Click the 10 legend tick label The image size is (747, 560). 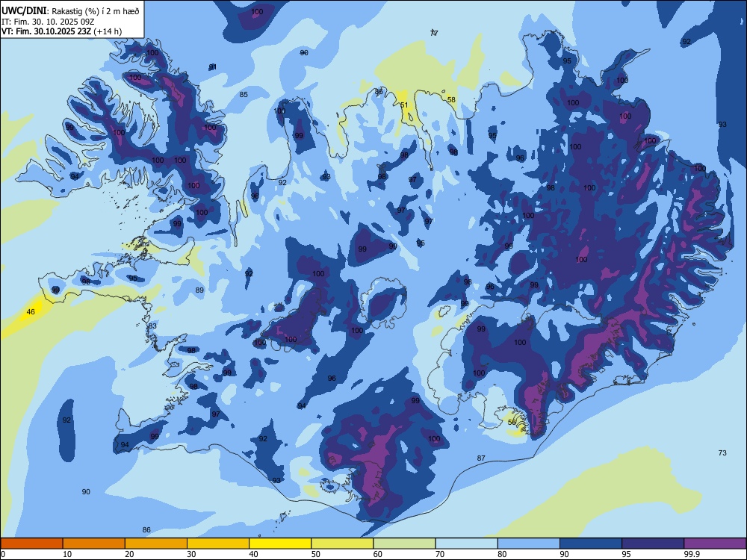(x=67, y=554)
